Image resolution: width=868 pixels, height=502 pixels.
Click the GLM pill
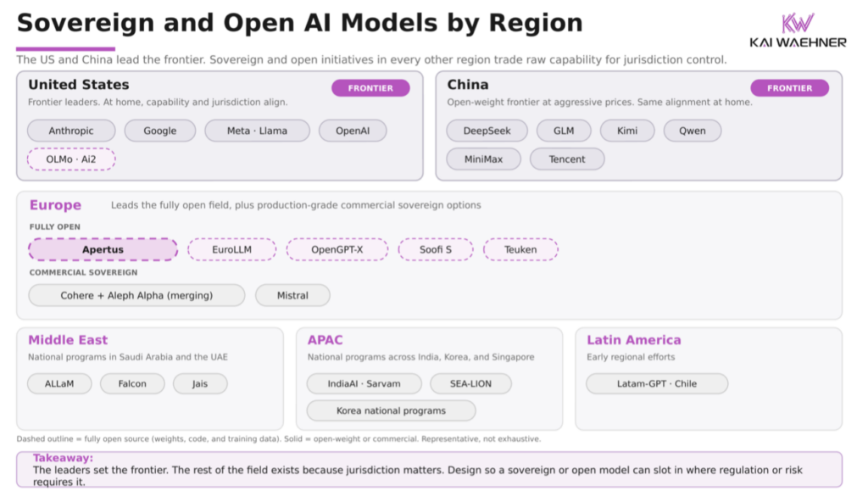click(x=564, y=131)
